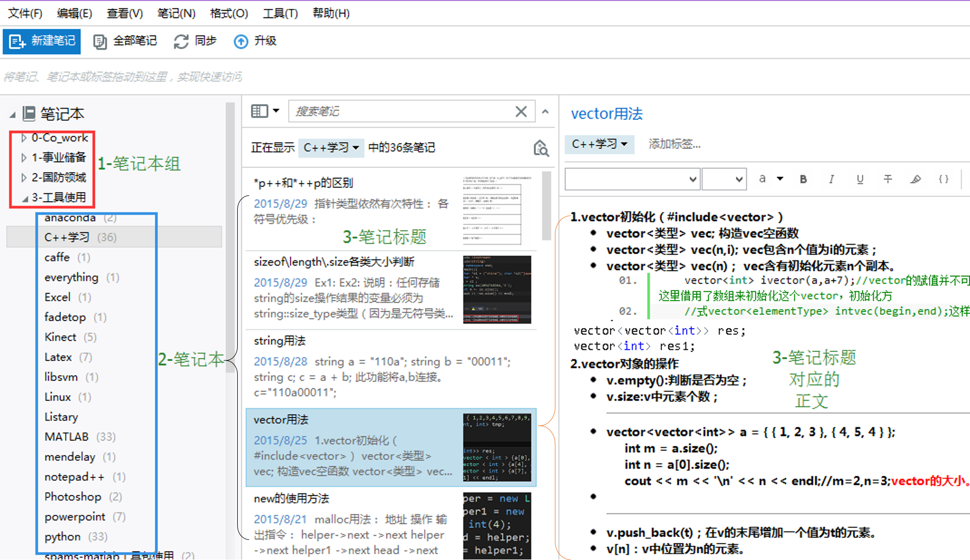Open the font color dropdown arrow
Viewport: 970px width, 560px height.
[x=780, y=179]
